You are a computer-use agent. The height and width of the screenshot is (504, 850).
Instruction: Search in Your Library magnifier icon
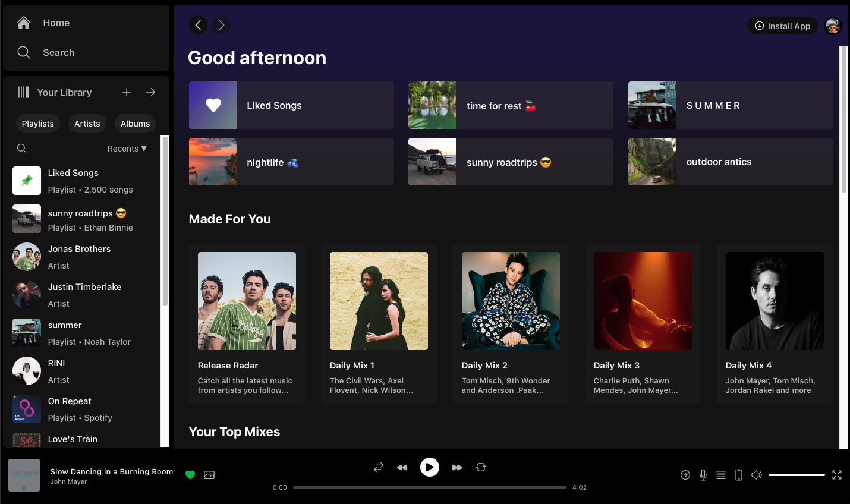point(21,148)
